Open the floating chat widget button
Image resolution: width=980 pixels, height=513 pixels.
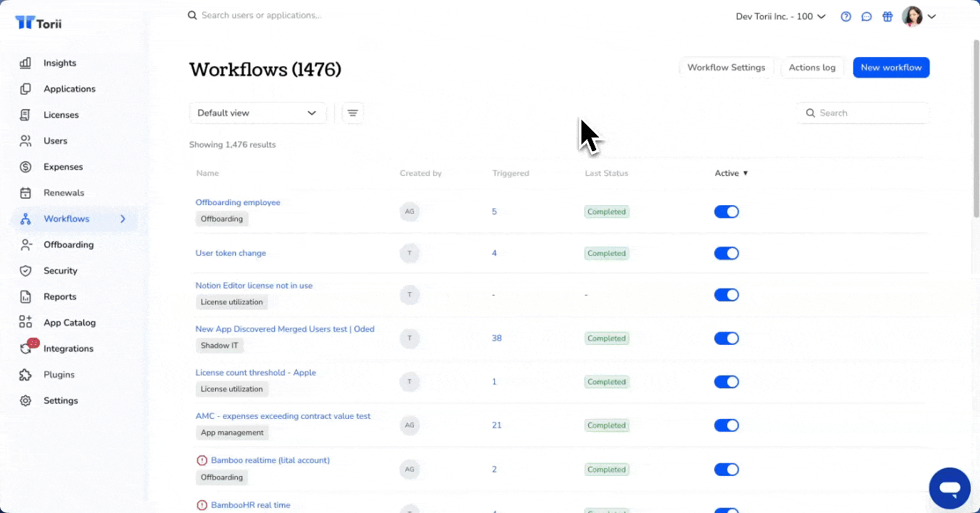click(950, 488)
